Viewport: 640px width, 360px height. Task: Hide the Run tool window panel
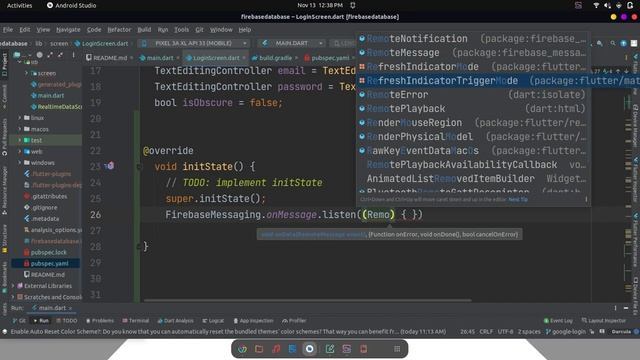click(x=626, y=308)
